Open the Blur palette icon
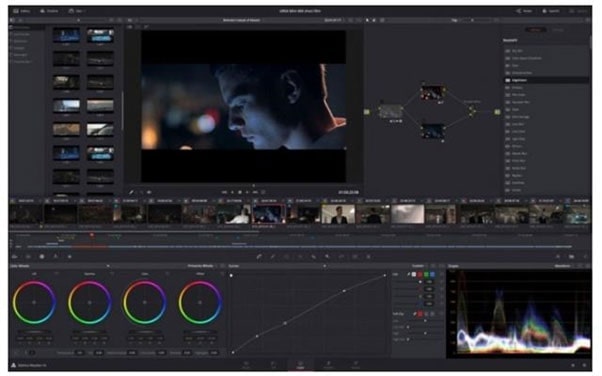Screen dimensions: 602x376 314,256
